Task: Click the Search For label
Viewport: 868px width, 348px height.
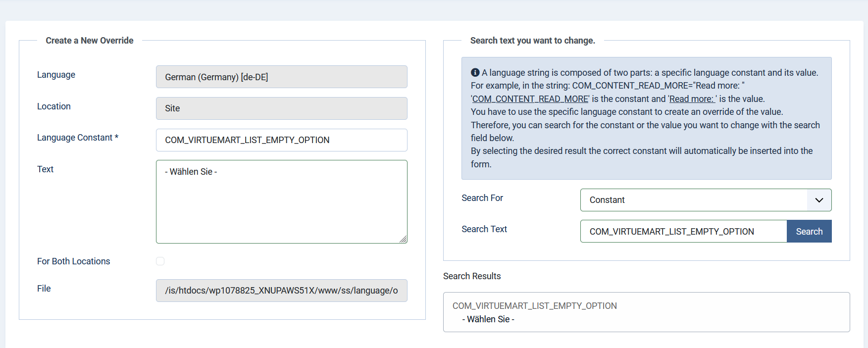Action: 482,198
